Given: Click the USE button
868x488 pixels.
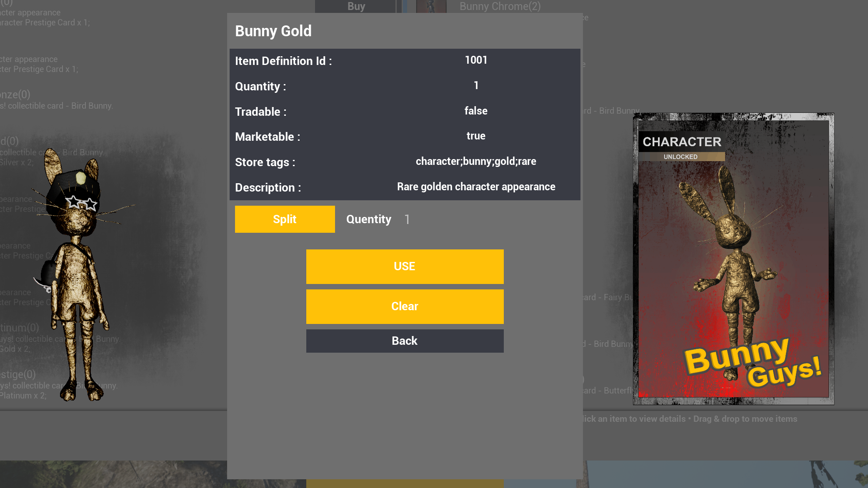Looking at the screenshot, I should [405, 266].
